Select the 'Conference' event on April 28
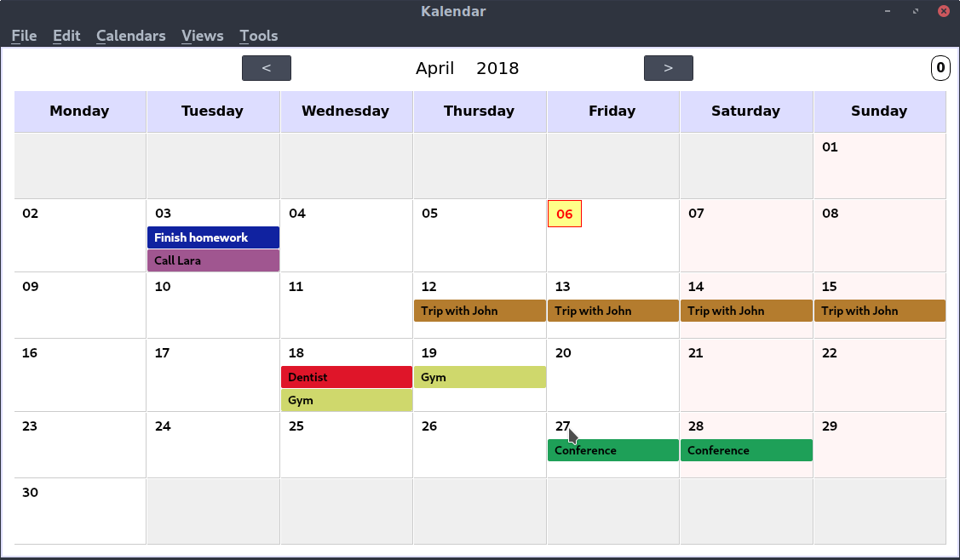 point(746,450)
